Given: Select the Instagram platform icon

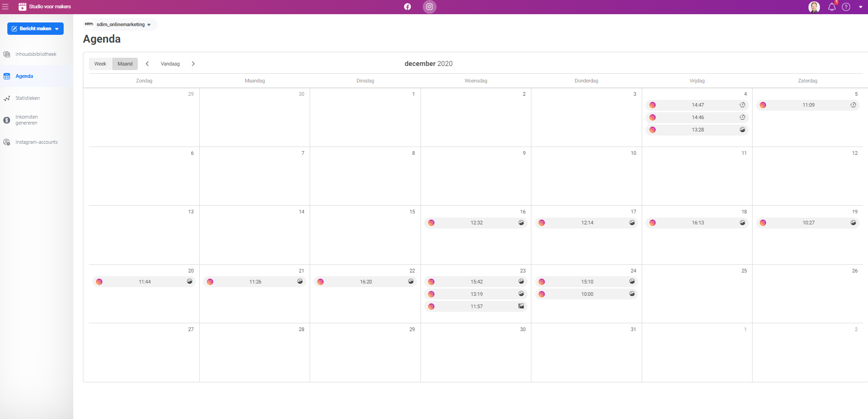Looking at the screenshot, I should coord(429,7).
